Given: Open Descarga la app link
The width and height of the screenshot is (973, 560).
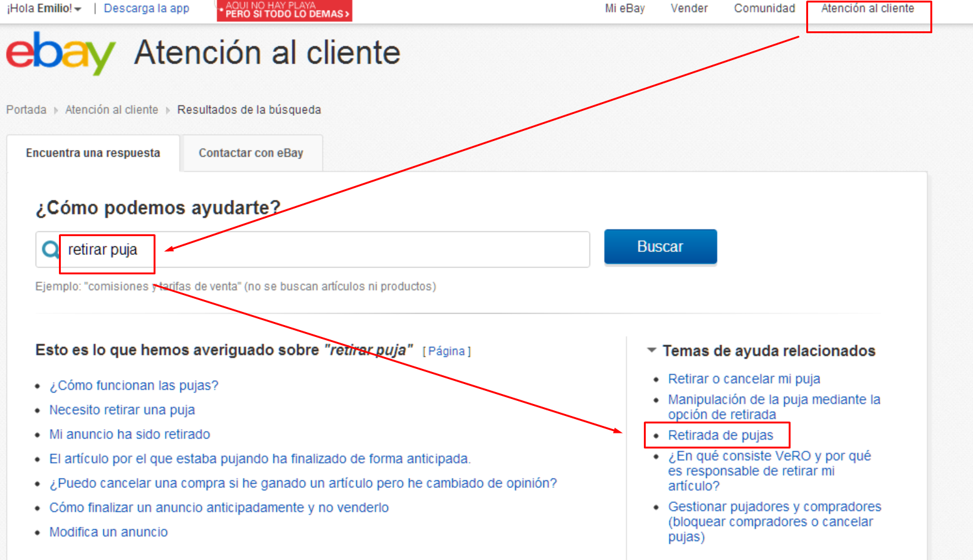Looking at the screenshot, I should coord(147,9).
